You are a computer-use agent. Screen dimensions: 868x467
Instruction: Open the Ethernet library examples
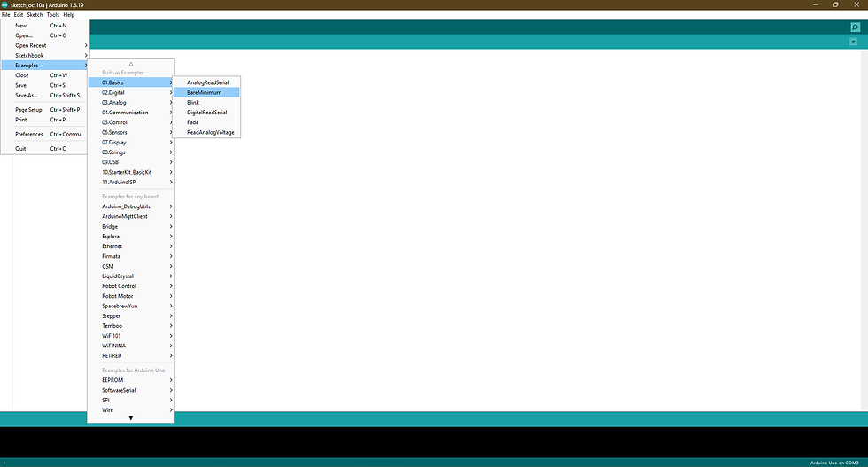click(131, 246)
